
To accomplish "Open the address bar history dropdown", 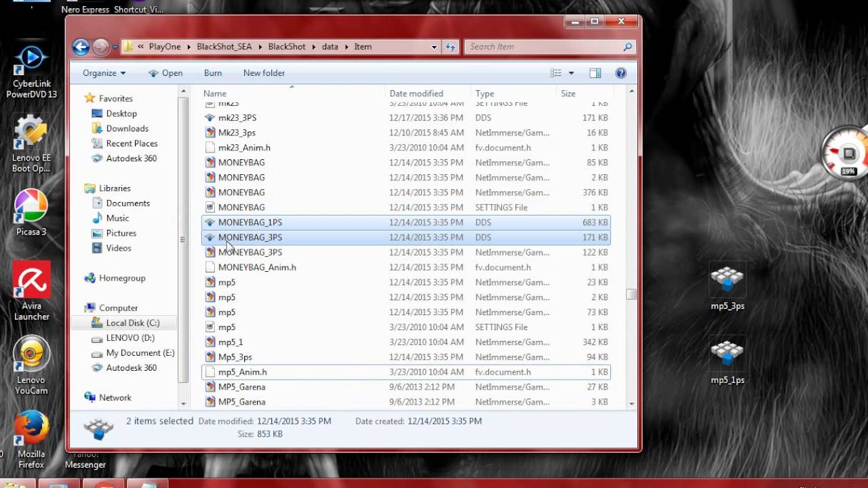I will click(434, 47).
